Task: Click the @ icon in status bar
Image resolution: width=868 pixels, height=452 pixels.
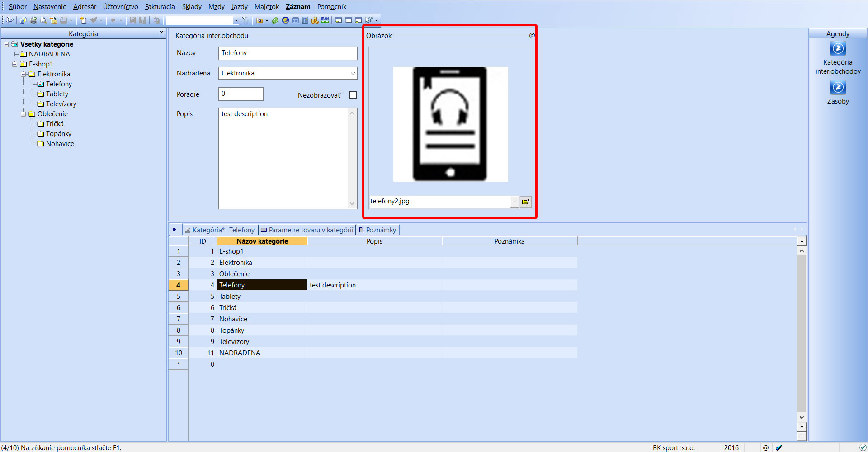Action: click(x=766, y=447)
